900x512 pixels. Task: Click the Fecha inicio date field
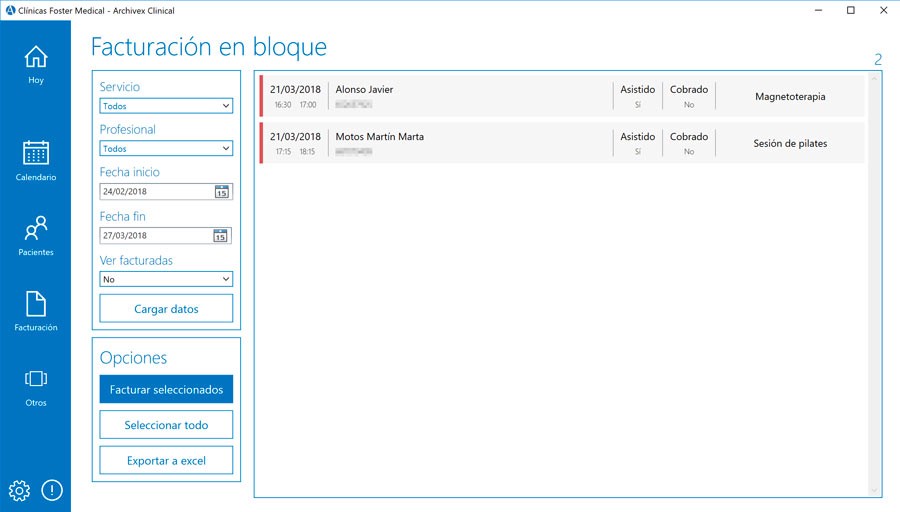(155, 192)
